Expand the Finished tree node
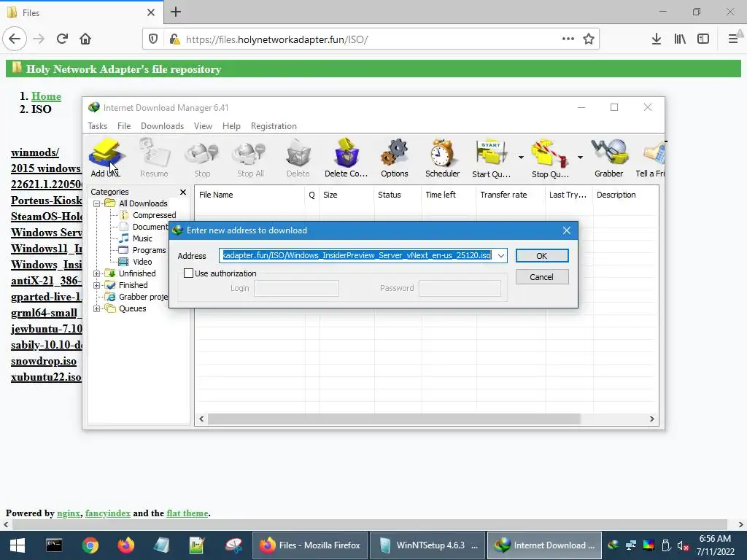This screenshot has width=747, height=560. tap(97, 285)
